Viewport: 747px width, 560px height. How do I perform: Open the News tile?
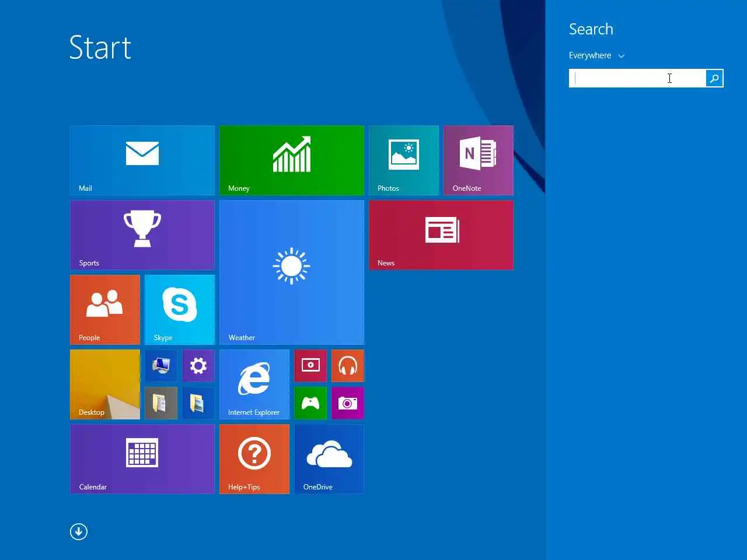(x=441, y=235)
